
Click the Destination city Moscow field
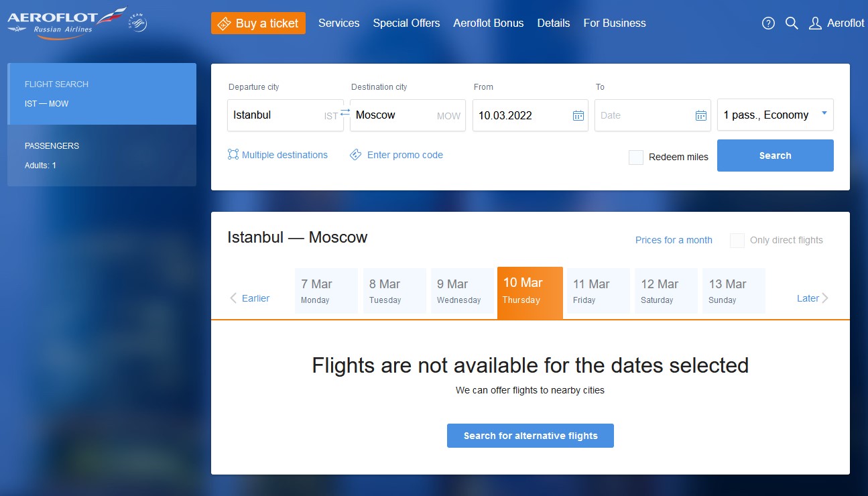point(408,115)
